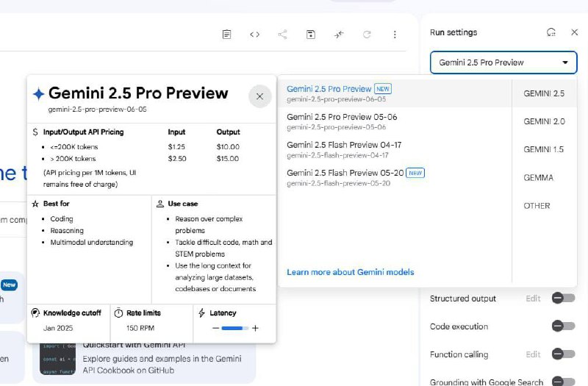Select Gemini 2.5 Flash Preview 04-17 model

(x=395, y=150)
